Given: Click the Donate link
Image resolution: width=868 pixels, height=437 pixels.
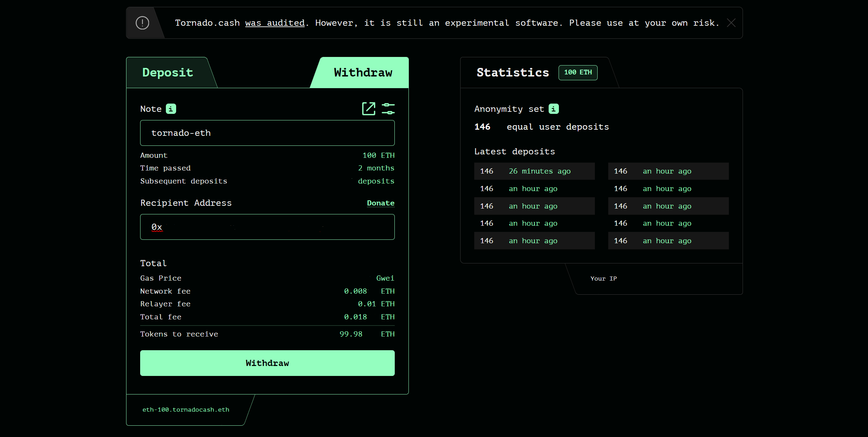Looking at the screenshot, I should tap(380, 203).
